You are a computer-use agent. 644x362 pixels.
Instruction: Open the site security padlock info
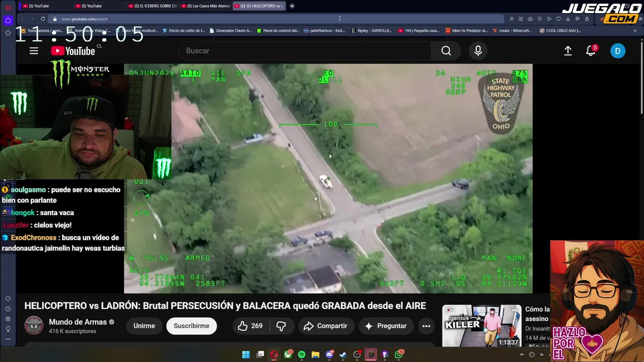click(55, 19)
